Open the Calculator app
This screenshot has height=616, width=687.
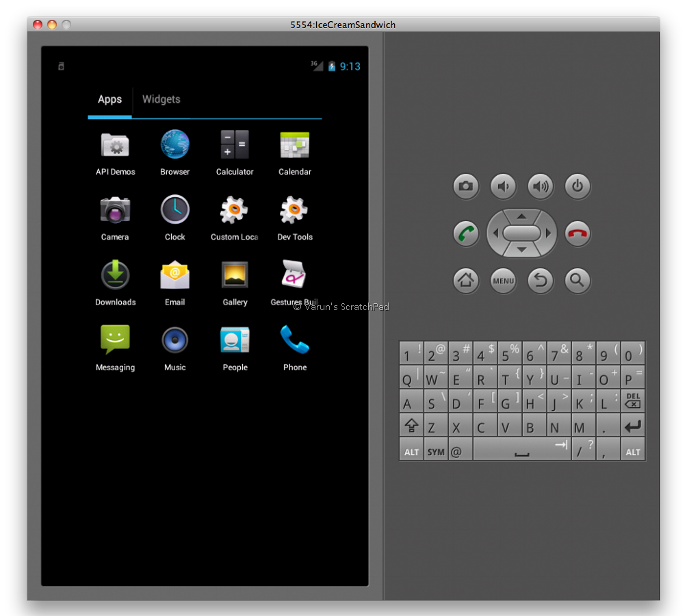235,153
